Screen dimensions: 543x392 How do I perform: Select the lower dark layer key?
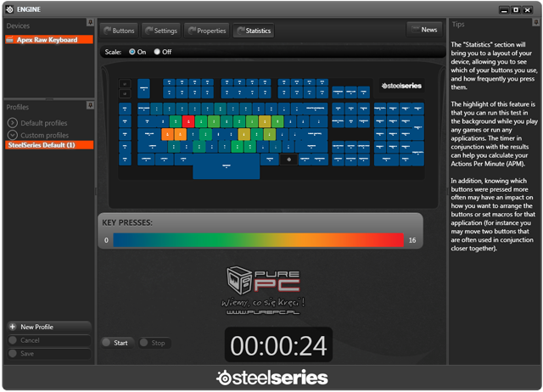125,93
